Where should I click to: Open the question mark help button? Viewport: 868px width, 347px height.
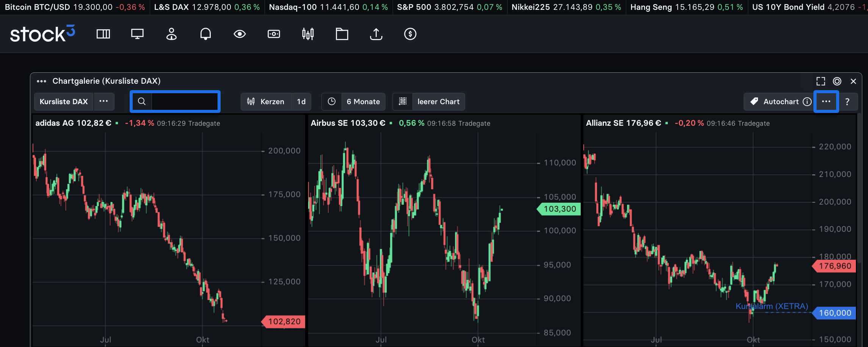[x=847, y=102]
